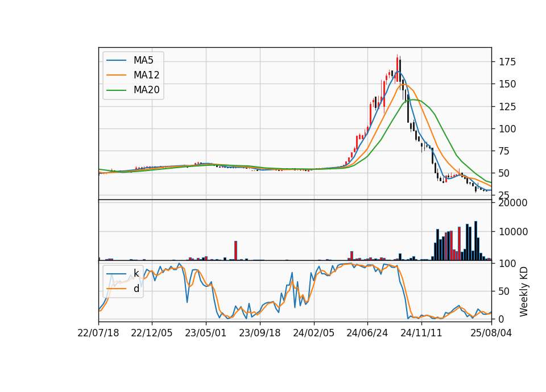The image size is (546, 392).
Task: Click the blue MA5 legend line sample
Action: [x=116, y=60]
